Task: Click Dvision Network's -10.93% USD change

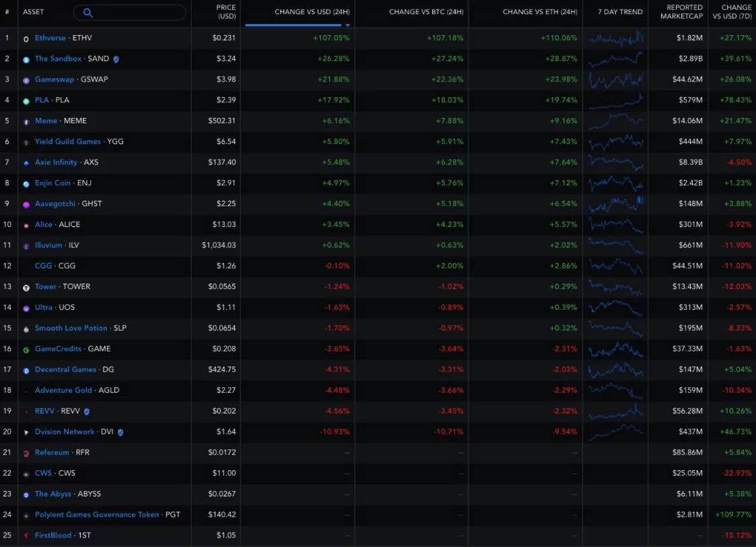Action: 335,432
